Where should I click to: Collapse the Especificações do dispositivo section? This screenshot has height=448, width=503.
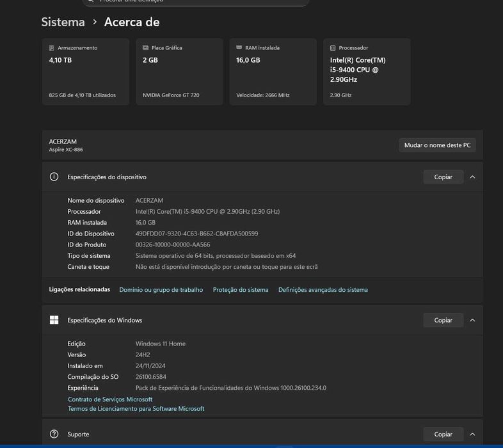(472, 177)
